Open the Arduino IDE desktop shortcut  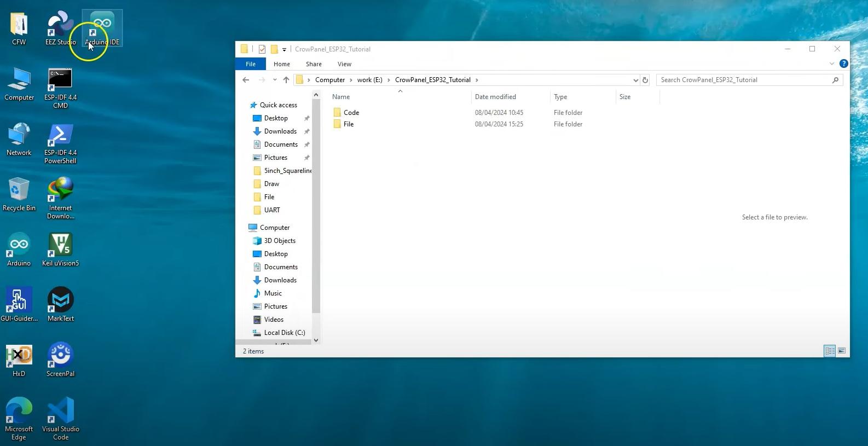[102, 28]
